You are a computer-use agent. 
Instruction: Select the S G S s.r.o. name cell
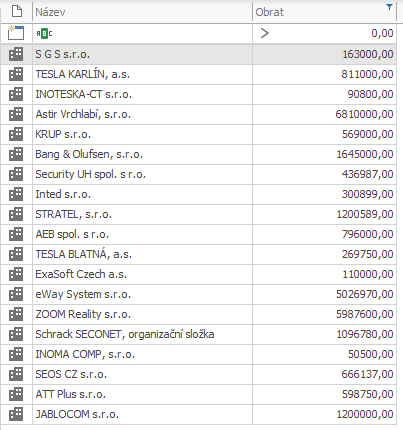142,54
